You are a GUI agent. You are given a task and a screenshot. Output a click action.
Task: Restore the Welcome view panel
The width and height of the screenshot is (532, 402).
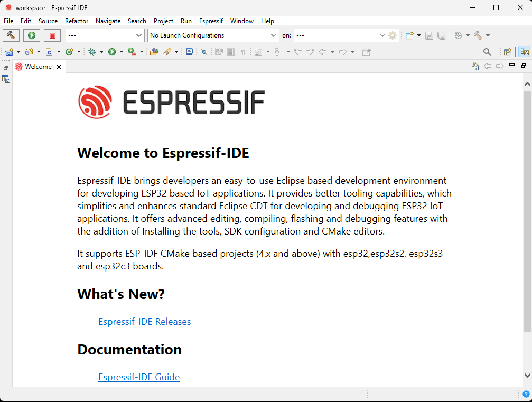tap(524, 66)
